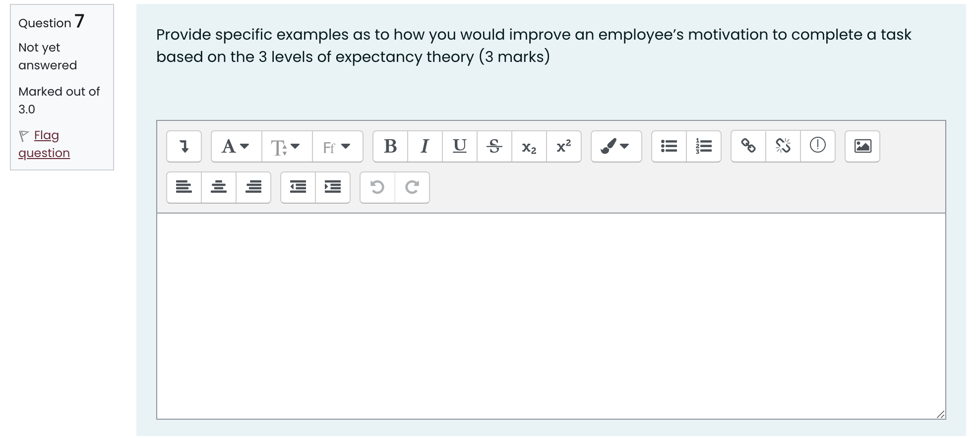
Task: Insert an image into the answer
Action: tap(862, 146)
